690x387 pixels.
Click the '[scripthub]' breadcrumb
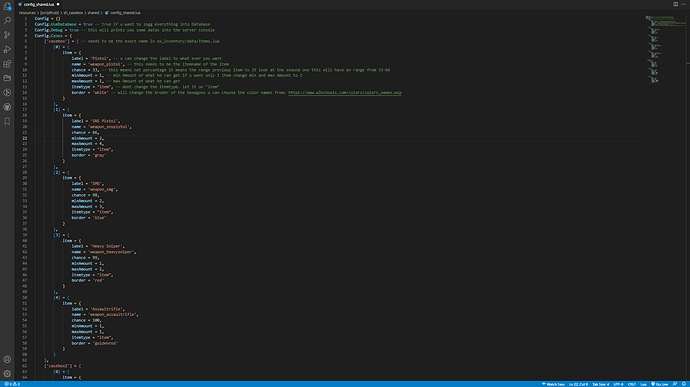(50, 13)
